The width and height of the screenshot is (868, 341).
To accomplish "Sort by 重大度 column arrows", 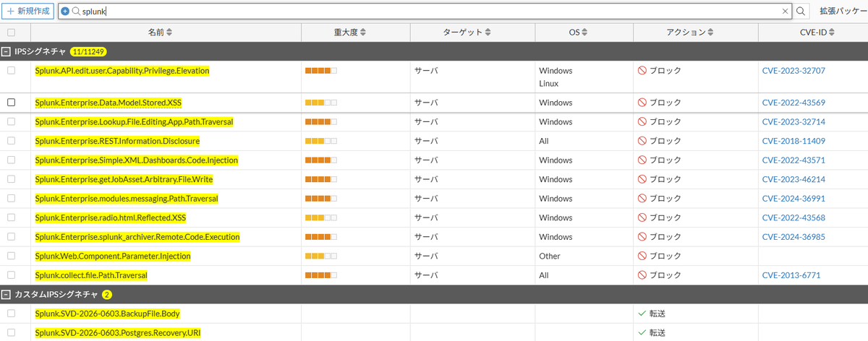I will 363,33.
